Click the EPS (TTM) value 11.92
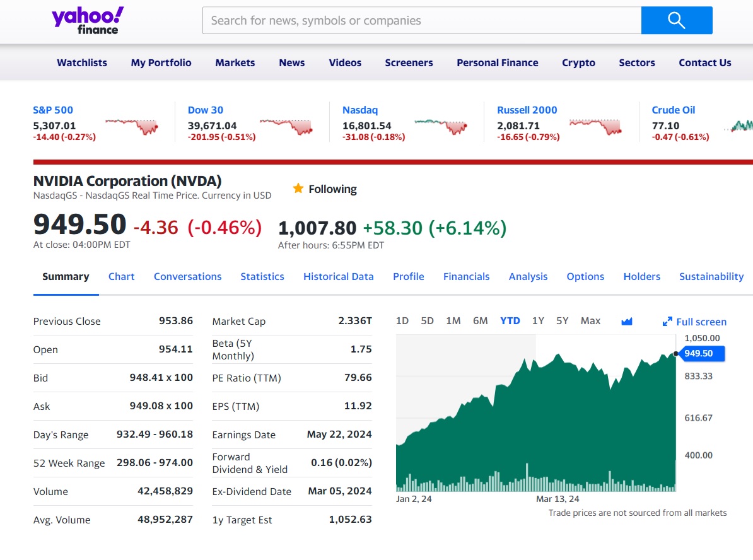The width and height of the screenshot is (753, 560). (358, 406)
